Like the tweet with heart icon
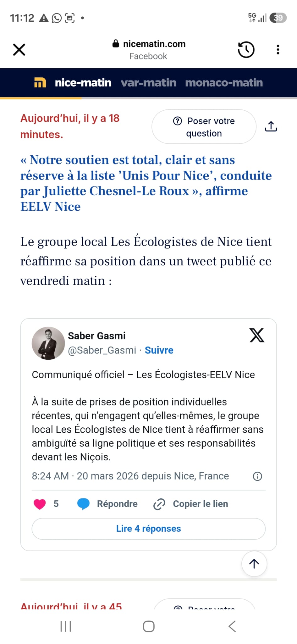This screenshot has width=297, height=644. click(x=40, y=504)
